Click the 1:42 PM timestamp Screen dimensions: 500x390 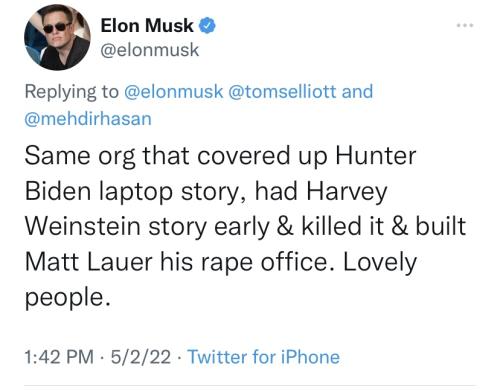point(59,357)
